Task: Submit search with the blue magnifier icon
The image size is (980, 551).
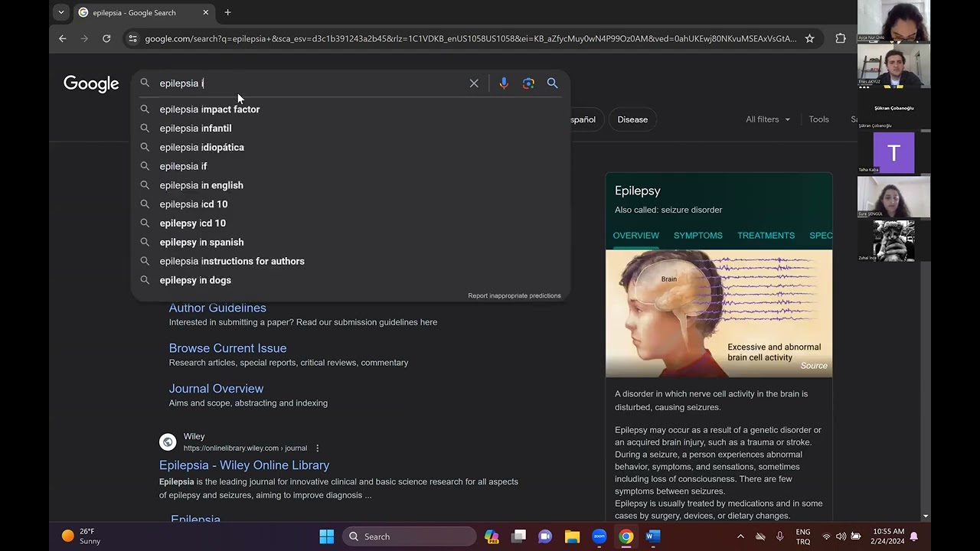Action: click(553, 83)
